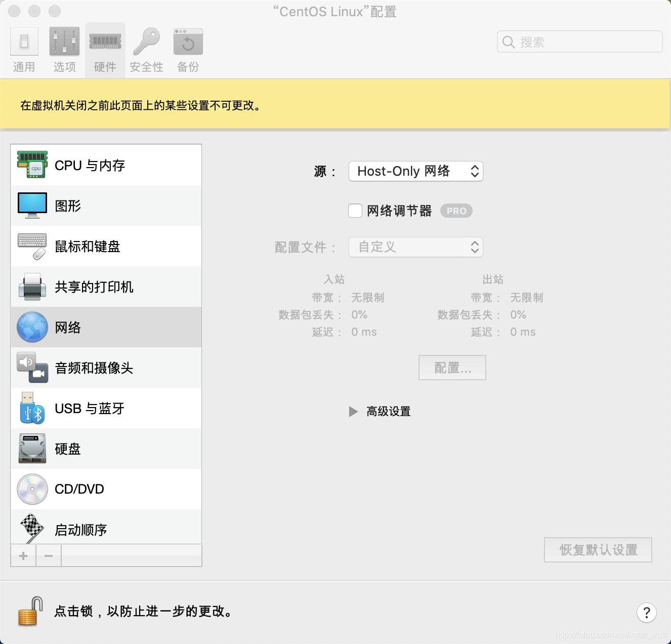Enable the 网络调节器 checkbox
The height and width of the screenshot is (644, 671).
tap(355, 211)
